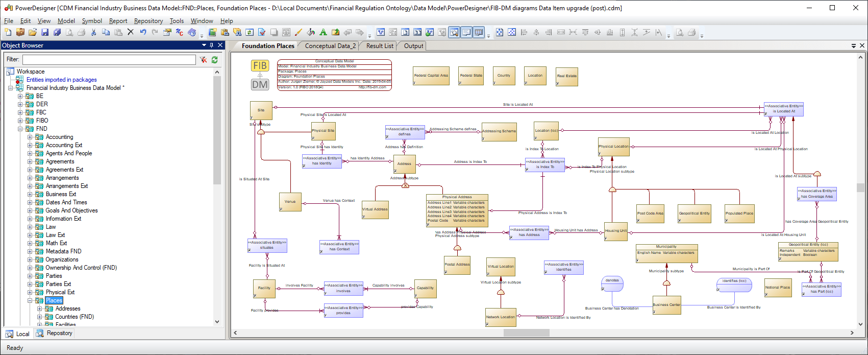Select the Venue entity box
The width and height of the screenshot is (868, 355).
click(x=290, y=202)
